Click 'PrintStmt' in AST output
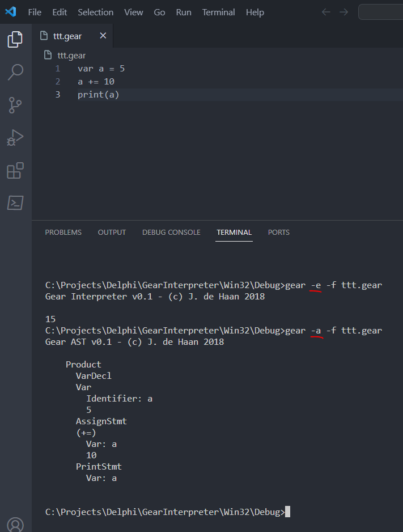 [x=99, y=467]
